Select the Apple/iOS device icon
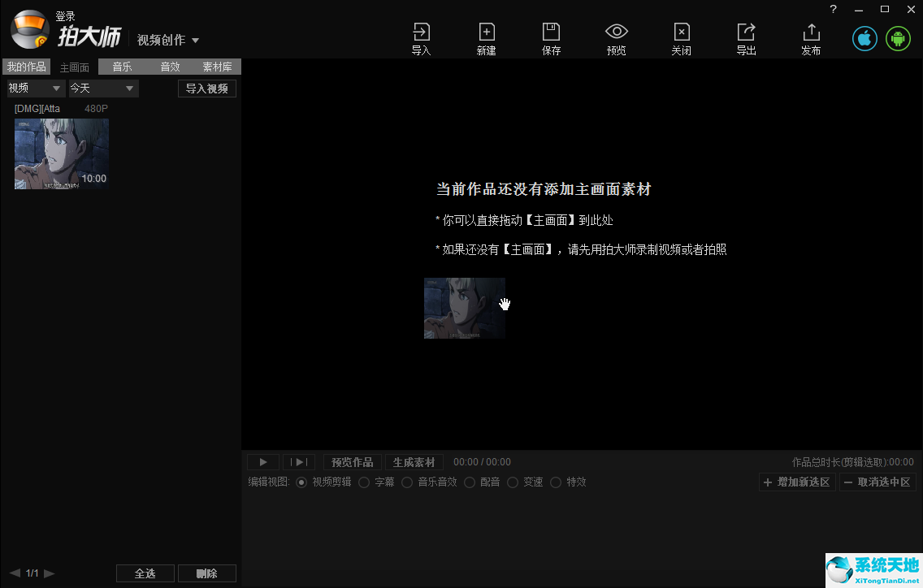 pyautogui.click(x=864, y=37)
